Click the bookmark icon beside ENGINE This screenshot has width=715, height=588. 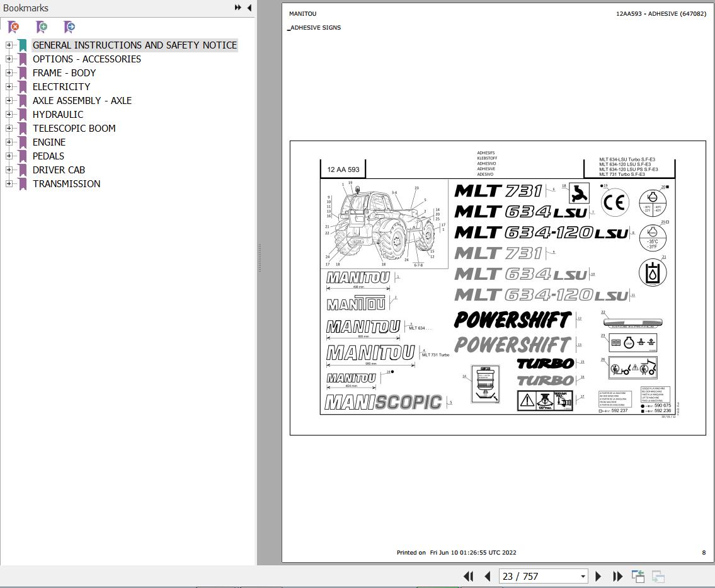23,142
